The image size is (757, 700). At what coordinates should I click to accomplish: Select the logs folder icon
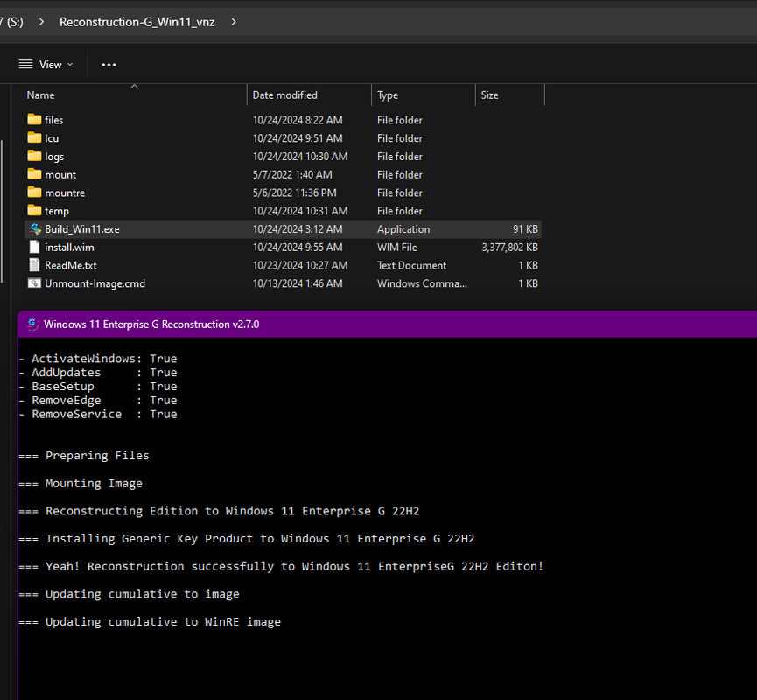click(34, 156)
